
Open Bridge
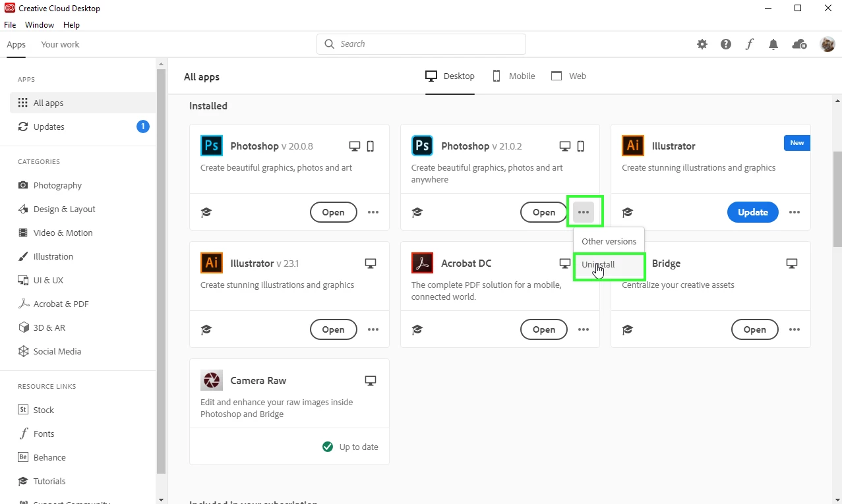click(x=755, y=329)
